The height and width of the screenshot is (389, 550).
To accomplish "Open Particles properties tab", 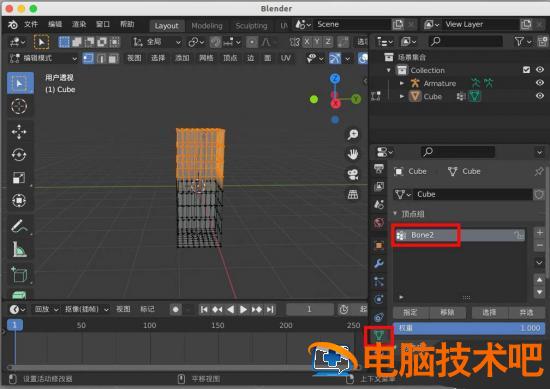I will pyautogui.click(x=379, y=281).
